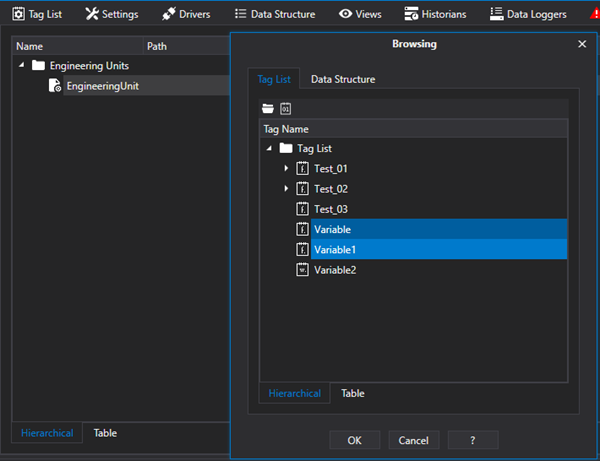Open Data Loggers in the top toolbar
This screenshot has height=461, width=600.
(x=528, y=14)
